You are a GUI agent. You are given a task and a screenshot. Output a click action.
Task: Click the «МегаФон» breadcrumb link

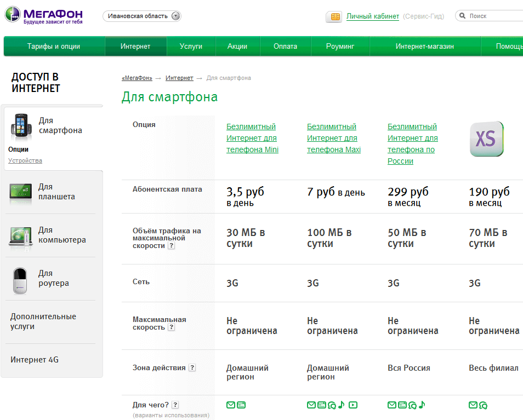click(137, 78)
